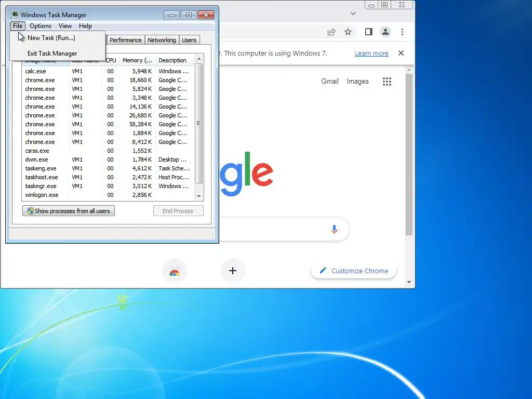Viewport: 532px width, 399px height.
Task: Select chrome.exe row using 26,680 K
Action: click(109, 115)
